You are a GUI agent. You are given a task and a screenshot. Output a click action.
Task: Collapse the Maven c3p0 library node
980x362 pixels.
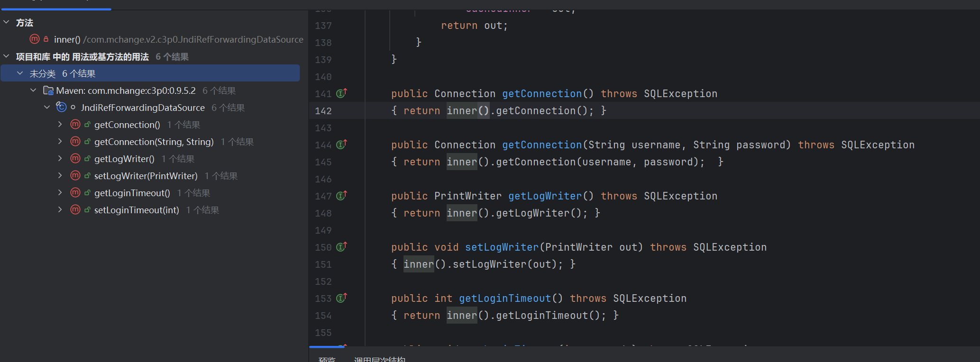pyautogui.click(x=33, y=90)
